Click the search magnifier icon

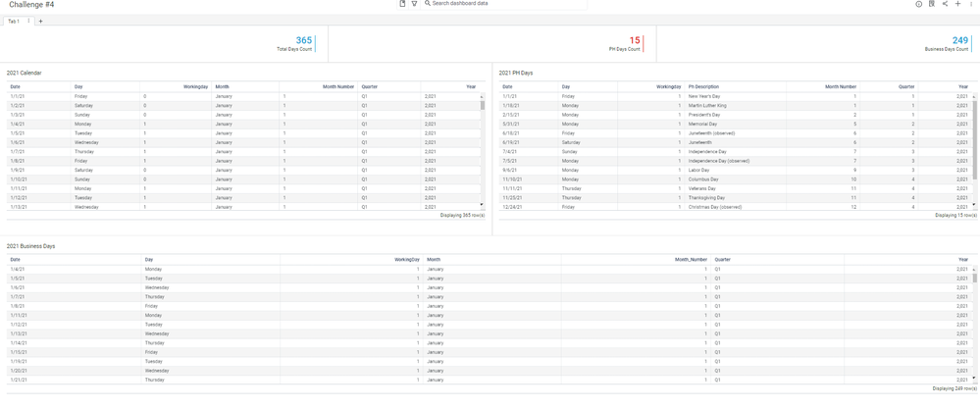pos(428,4)
